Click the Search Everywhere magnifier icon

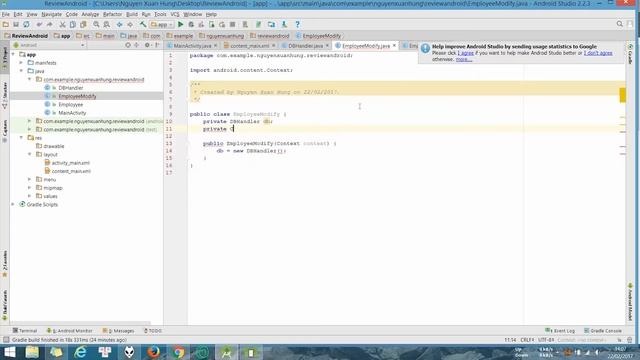[620, 24]
